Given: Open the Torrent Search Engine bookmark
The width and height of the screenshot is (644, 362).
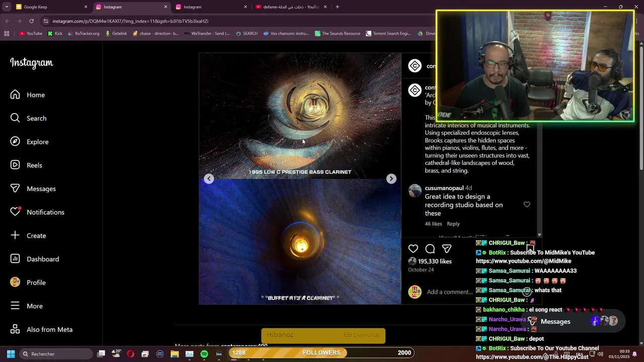Looking at the screenshot, I should pos(388,34).
